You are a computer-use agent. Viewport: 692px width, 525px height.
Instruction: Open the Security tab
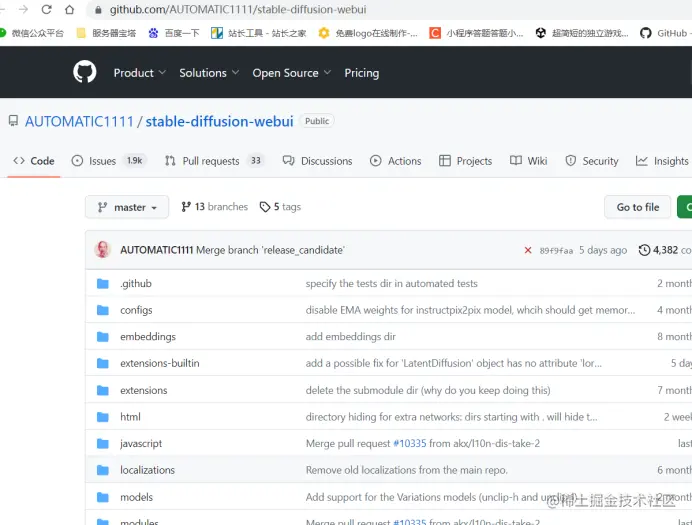592,161
